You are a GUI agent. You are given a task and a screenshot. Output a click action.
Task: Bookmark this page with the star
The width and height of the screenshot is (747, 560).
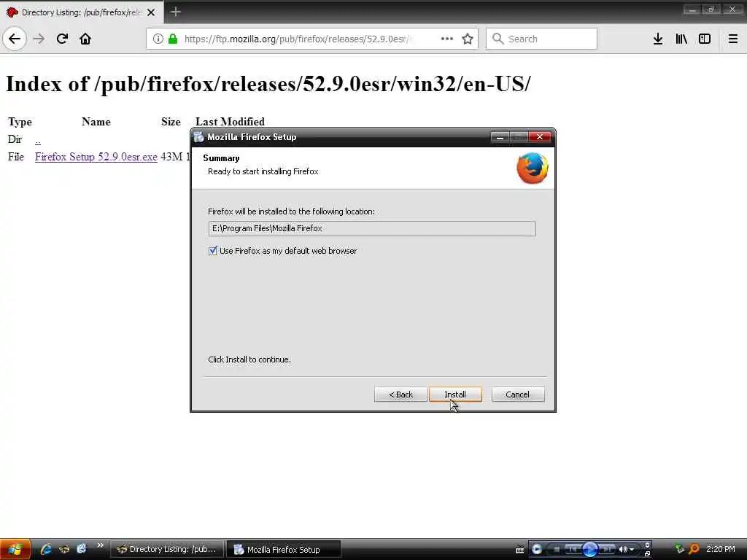pos(468,39)
